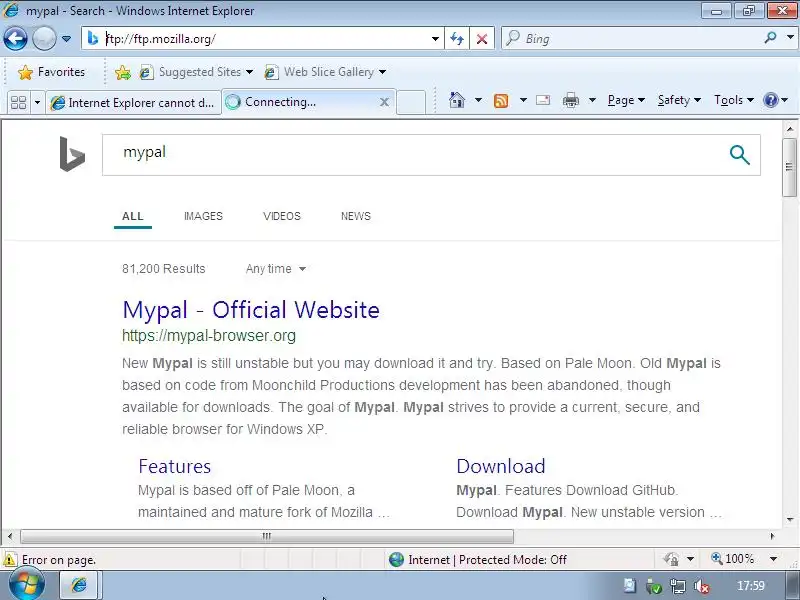
Task: Click the network tray icon
Action: coord(678,587)
